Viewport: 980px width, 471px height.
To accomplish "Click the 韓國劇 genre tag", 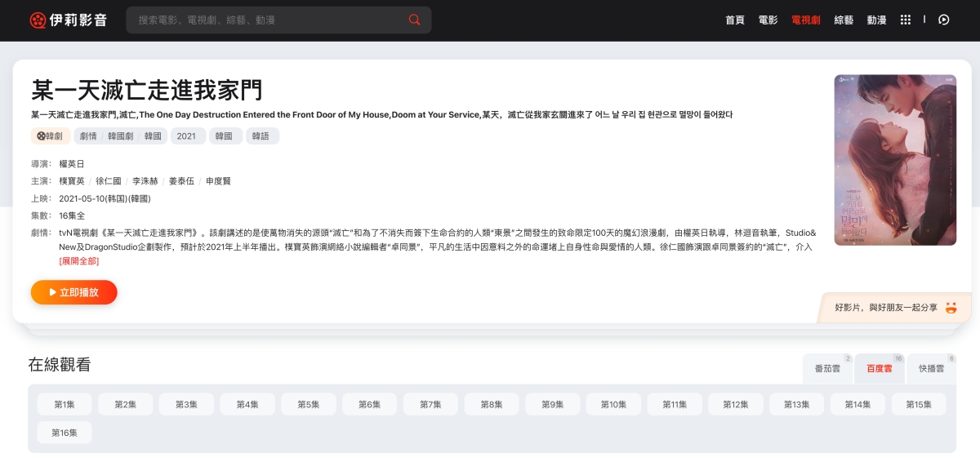I will [x=120, y=136].
